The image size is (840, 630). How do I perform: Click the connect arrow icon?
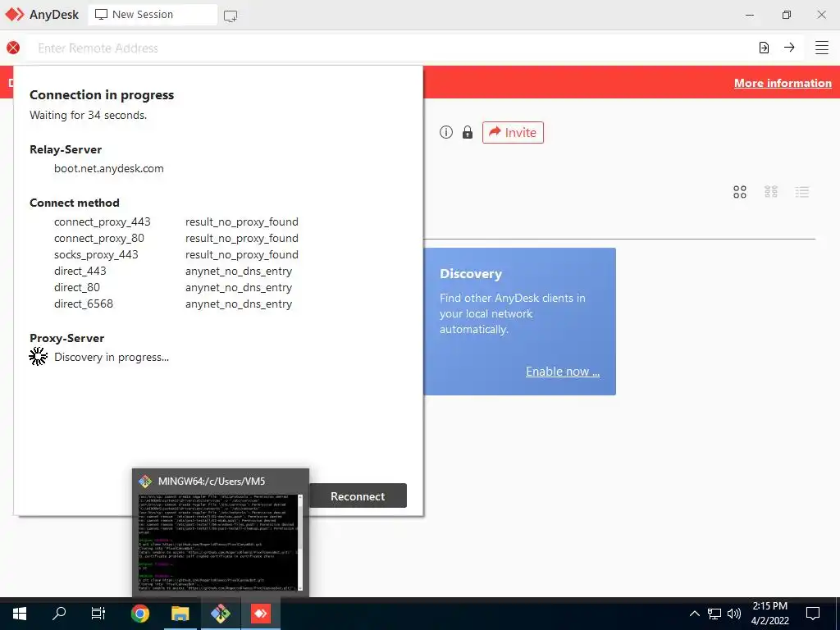coord(789,47)
